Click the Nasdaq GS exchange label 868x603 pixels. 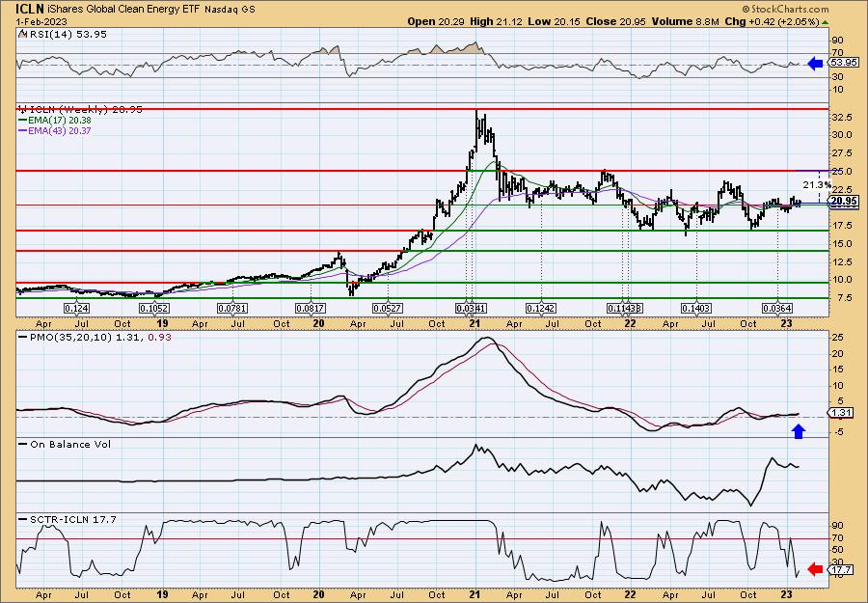(x=230, y=10)
